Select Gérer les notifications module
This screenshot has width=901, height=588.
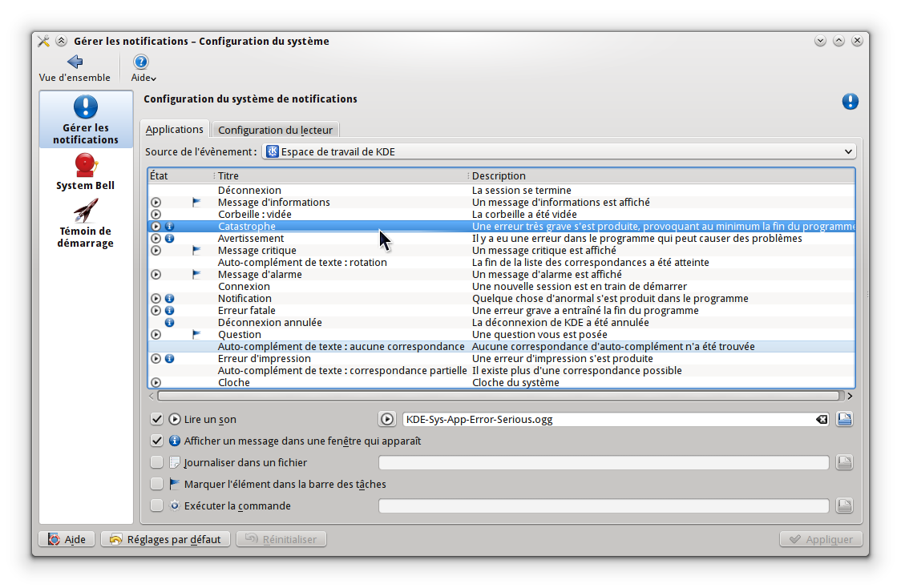[86, 119]
